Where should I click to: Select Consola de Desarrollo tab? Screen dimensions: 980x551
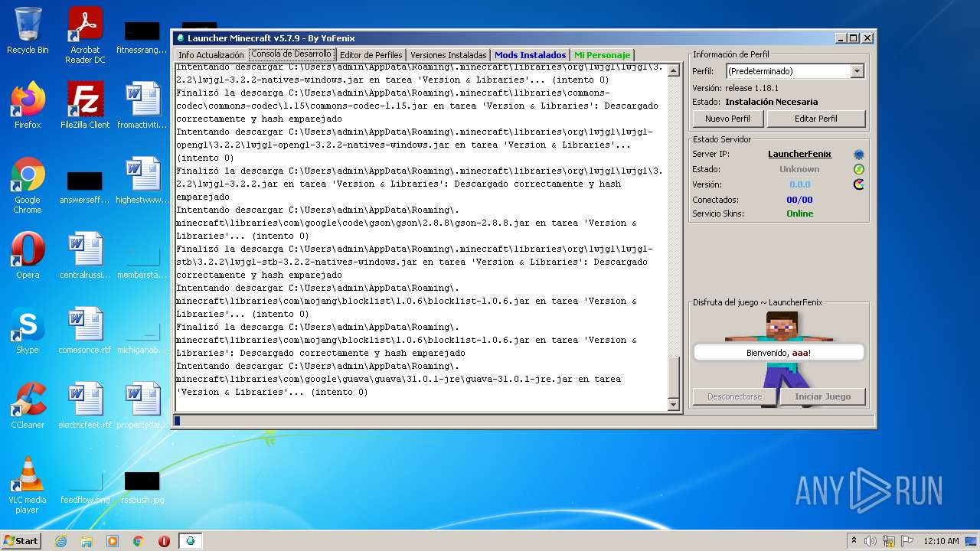(292, 54)
